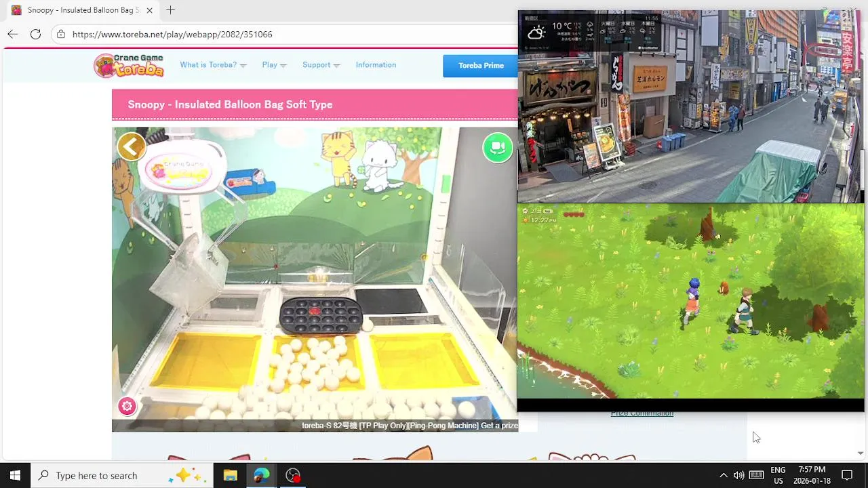
Task: Open a new browser tab
Action: [x=170, y=10]
